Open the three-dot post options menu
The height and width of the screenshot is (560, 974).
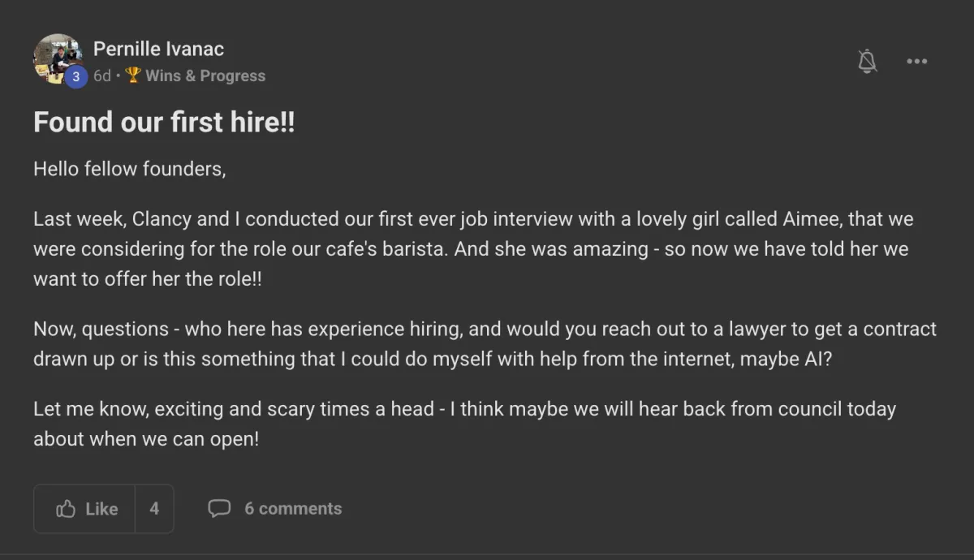[916, 61]
